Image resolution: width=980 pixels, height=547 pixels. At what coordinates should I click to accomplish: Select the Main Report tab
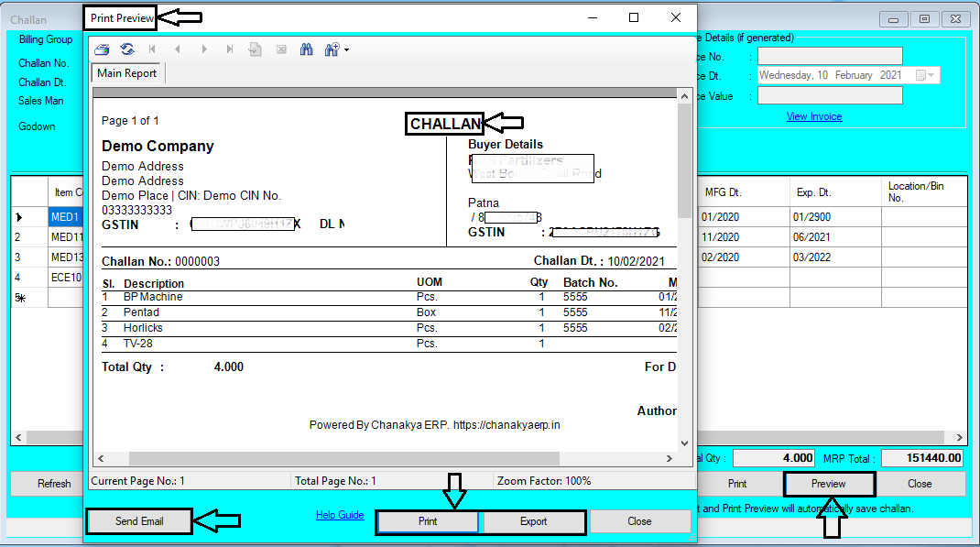(x=126, y=72)
